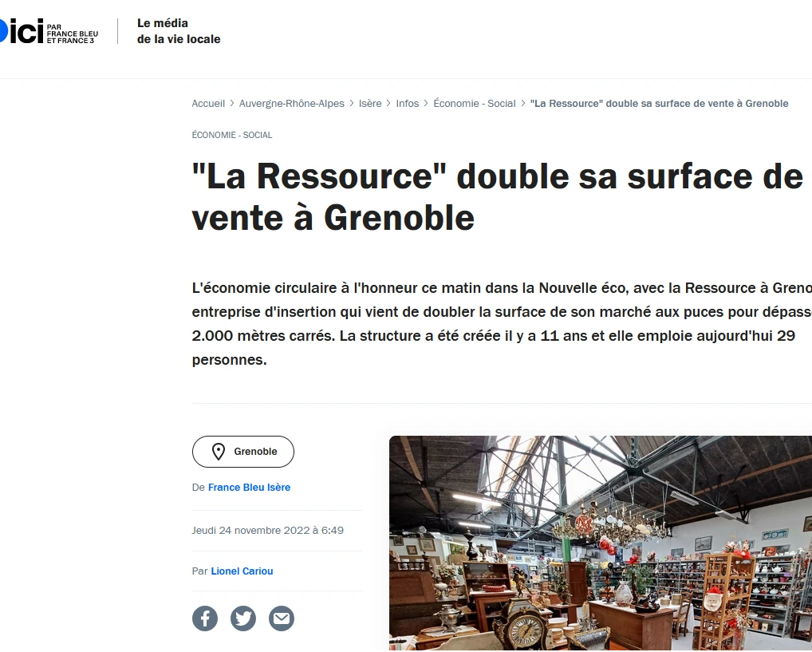Click the chevron after Infos in the breadcrumb
812x652 pixels.
click(x=426, y=103)
